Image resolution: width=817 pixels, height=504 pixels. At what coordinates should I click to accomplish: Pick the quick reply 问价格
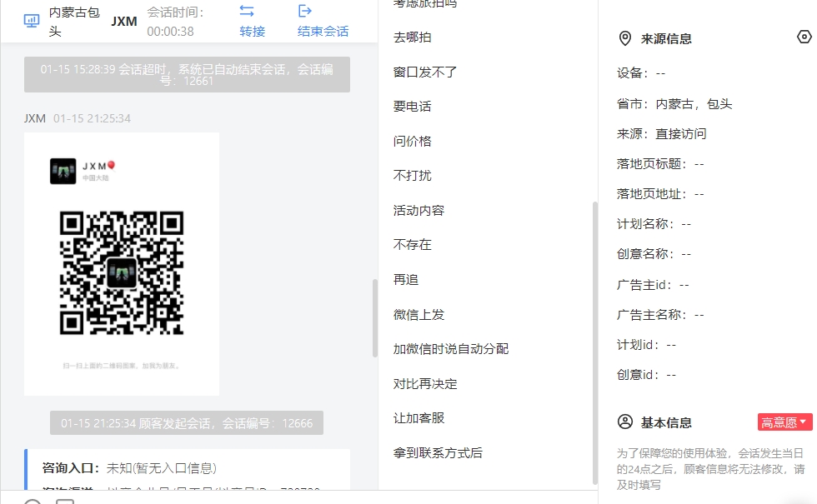pos(412,141)
